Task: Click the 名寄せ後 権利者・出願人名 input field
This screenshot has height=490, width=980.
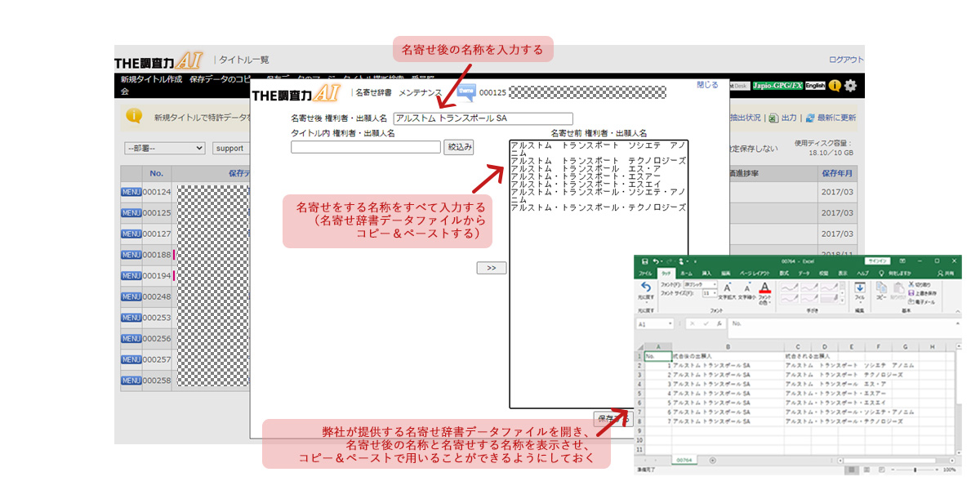Action: pyautogui.click(x=483, y=118)
